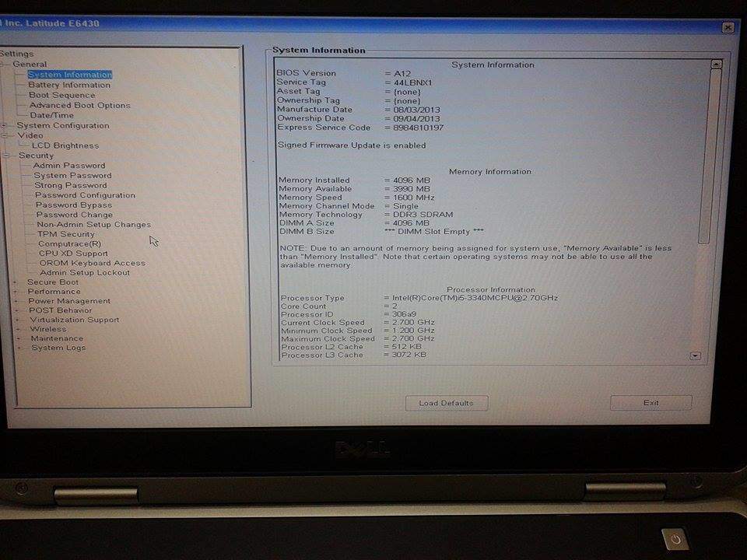Viewport: 747px width, 560px height.
Task: Click the "Memory Information" heading
Action: [x=490, y=171]
